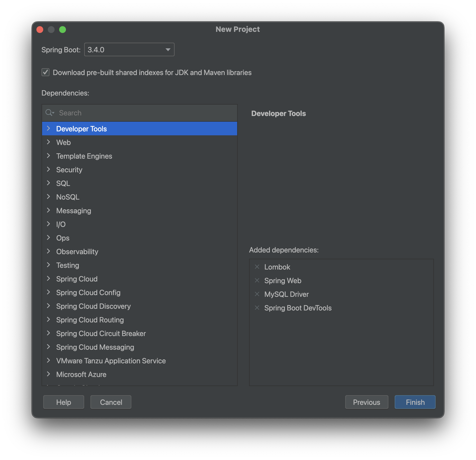Expand the Security category chevron
This screenshot has height=460, width=476.
point(48,169)
